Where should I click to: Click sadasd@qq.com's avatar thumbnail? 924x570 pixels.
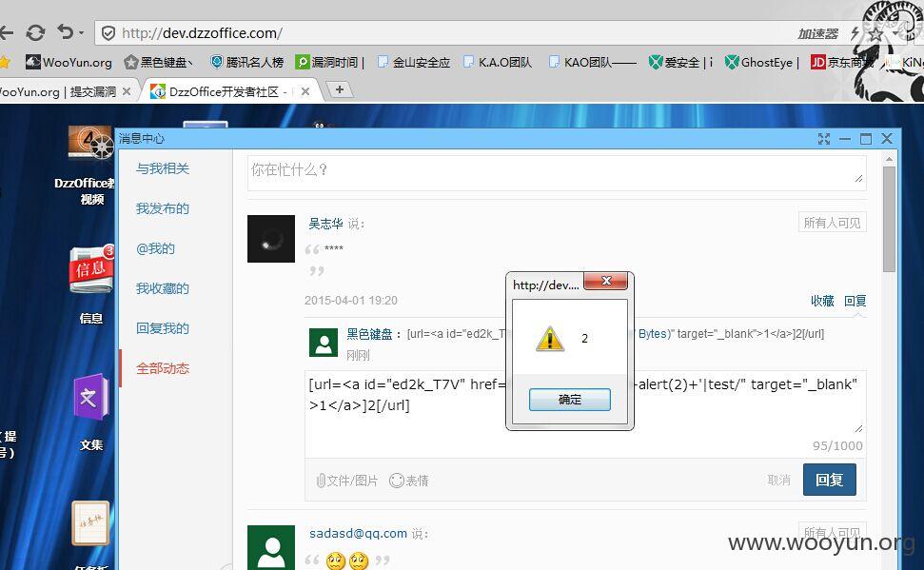click(x=271, y=547)
